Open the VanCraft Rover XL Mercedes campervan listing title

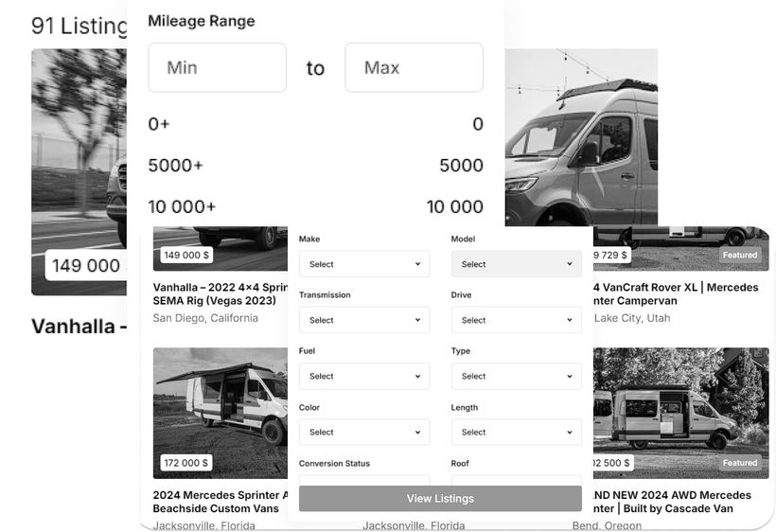[x=676, y=294]
